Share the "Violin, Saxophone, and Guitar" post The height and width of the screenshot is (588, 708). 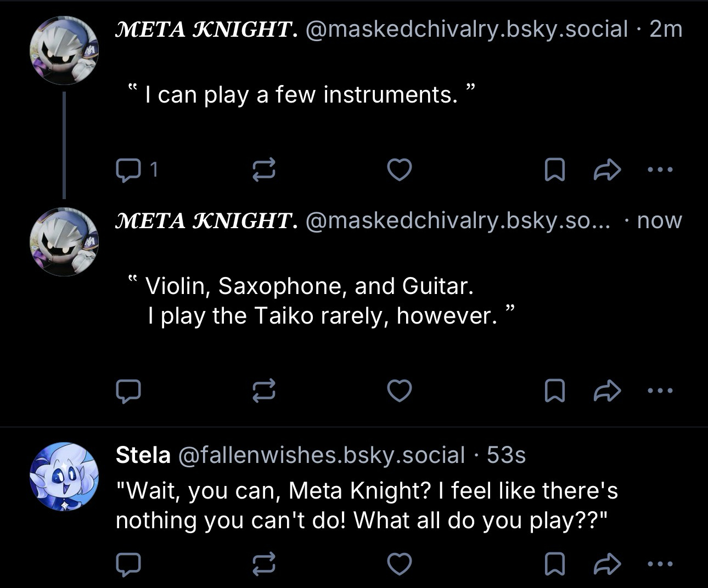point(607,391)
